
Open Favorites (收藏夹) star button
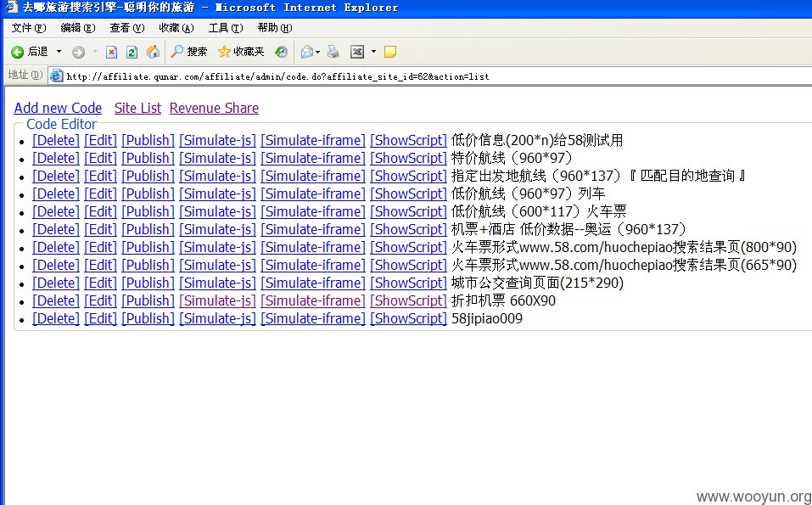click(241, 52)
